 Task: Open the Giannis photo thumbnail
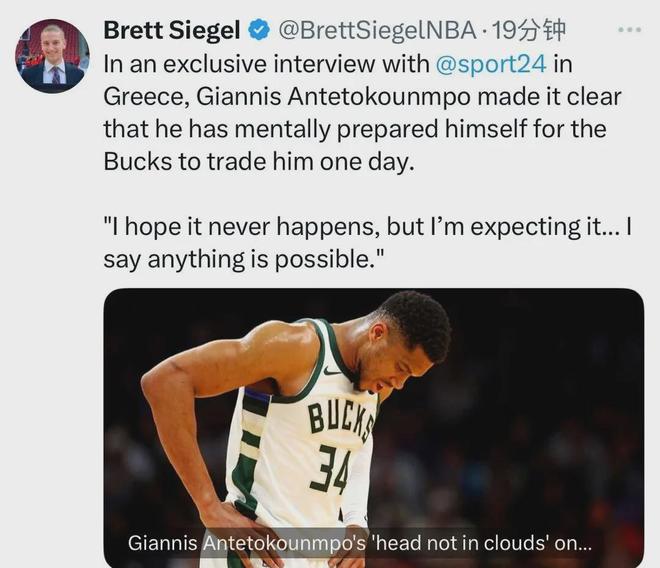(373, 420)
